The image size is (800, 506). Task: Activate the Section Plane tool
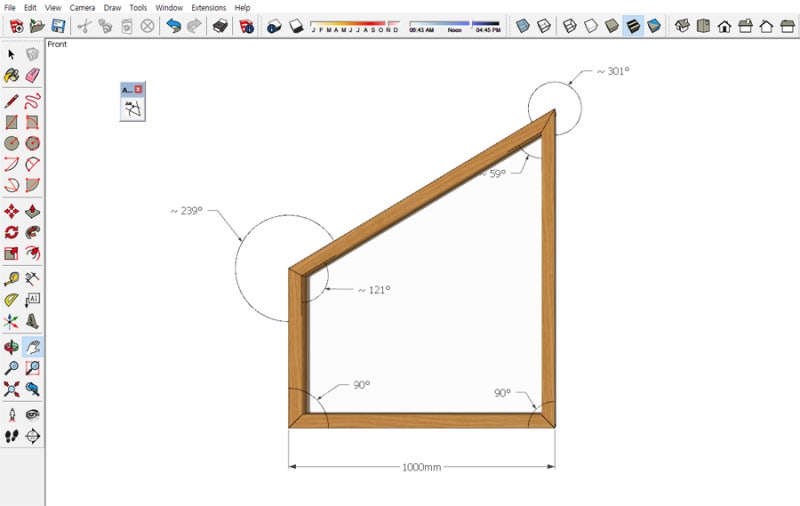click(32, 436)
